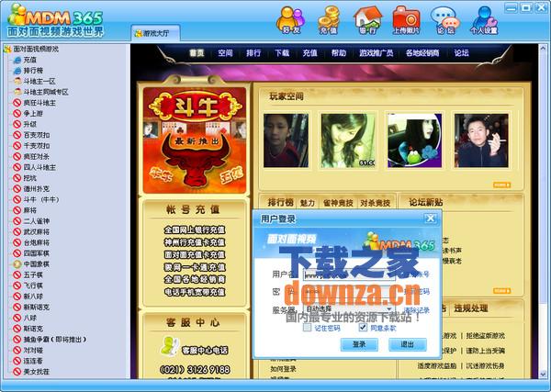551x392 pixels.
Task: Click the root icon of 面对面视频游戏 tree
Action: tap(7, 50)
